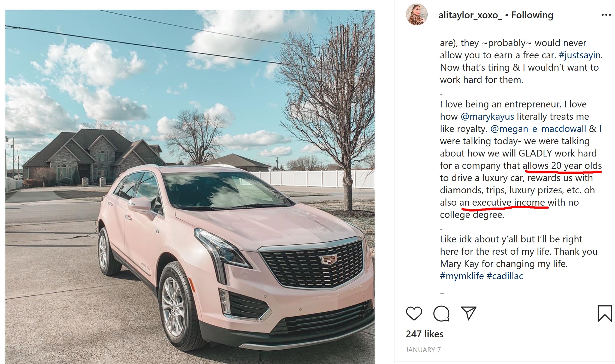This screenshot has height=364, width=615.
Task: Open the JANUARY 7 post date link
Action: click(423, 350)
